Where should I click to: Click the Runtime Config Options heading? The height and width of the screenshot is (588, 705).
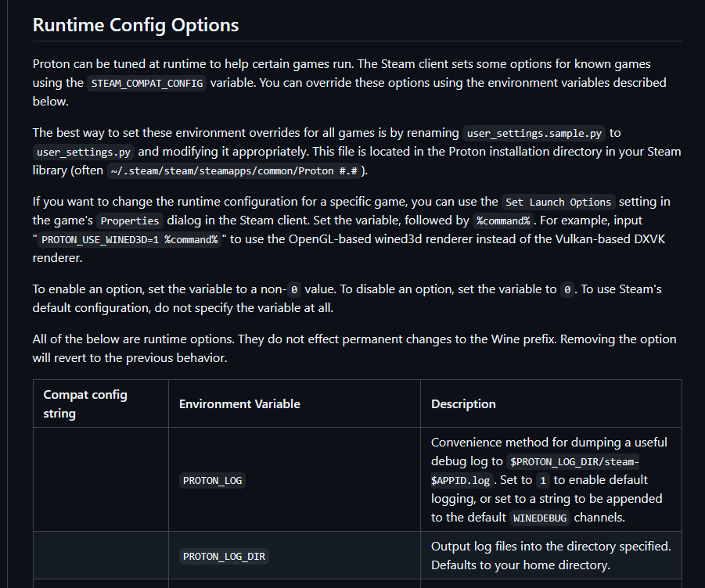pyautogui.click(x=135, y=25)
